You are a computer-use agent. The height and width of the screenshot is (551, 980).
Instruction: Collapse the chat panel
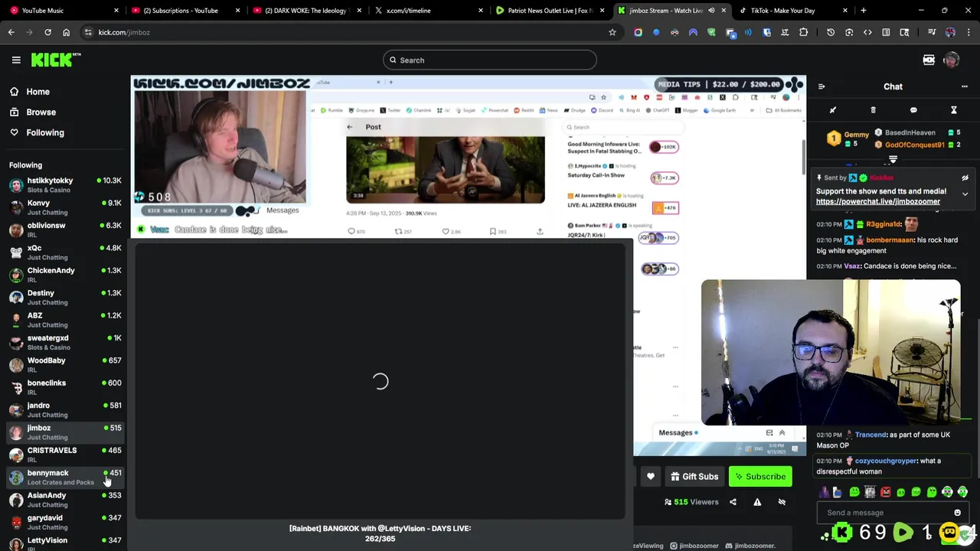(x=821, y=86)
